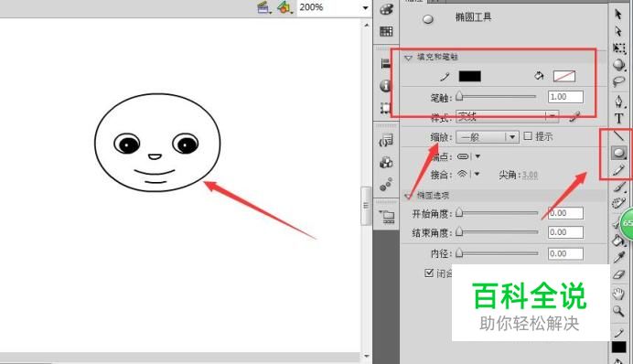Click the 内径 value field
Screen dimensions: 633x364
click(565, 254)
